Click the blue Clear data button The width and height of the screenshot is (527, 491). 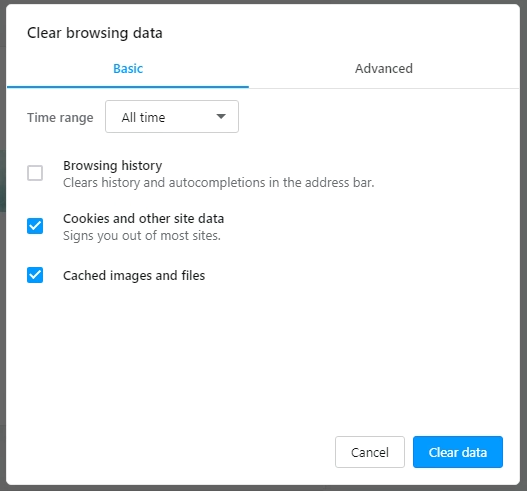458,452
